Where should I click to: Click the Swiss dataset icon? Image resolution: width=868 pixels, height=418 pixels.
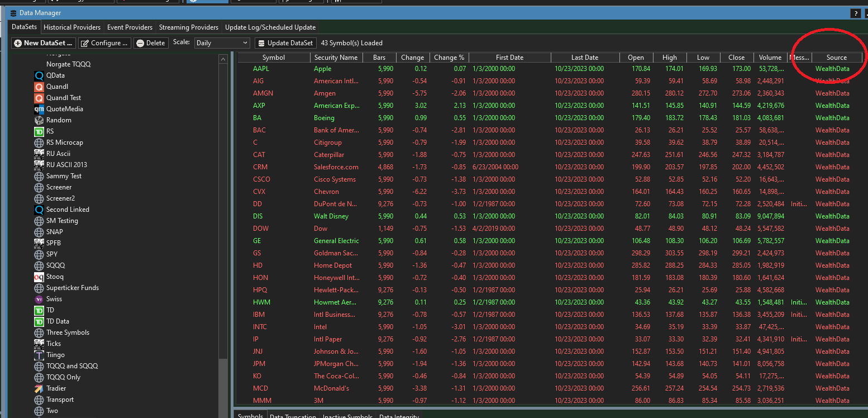click(39, 299)
